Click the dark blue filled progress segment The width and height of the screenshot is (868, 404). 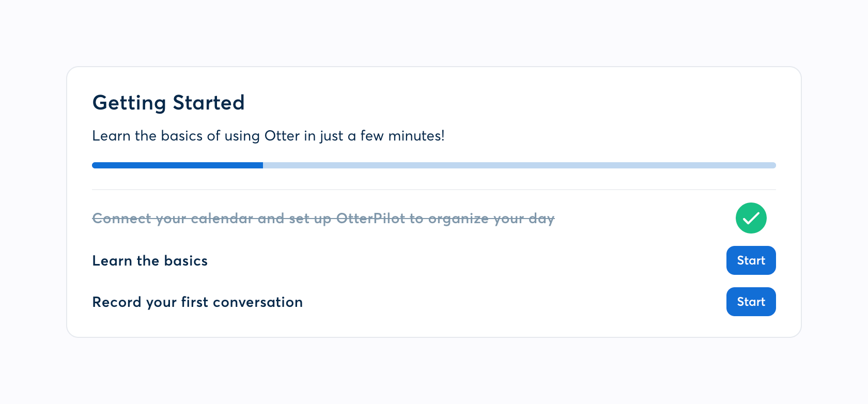click(x=177, y=165)
